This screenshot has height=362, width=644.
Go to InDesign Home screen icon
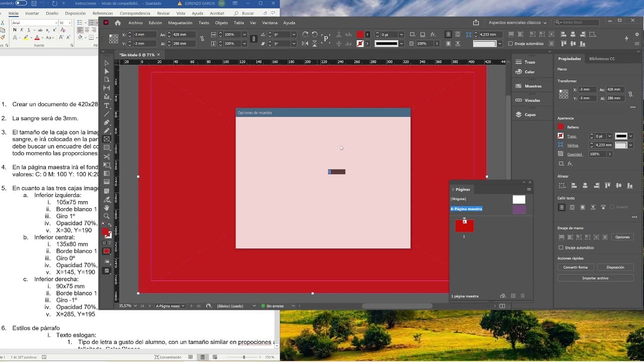[x=118, y=23]
